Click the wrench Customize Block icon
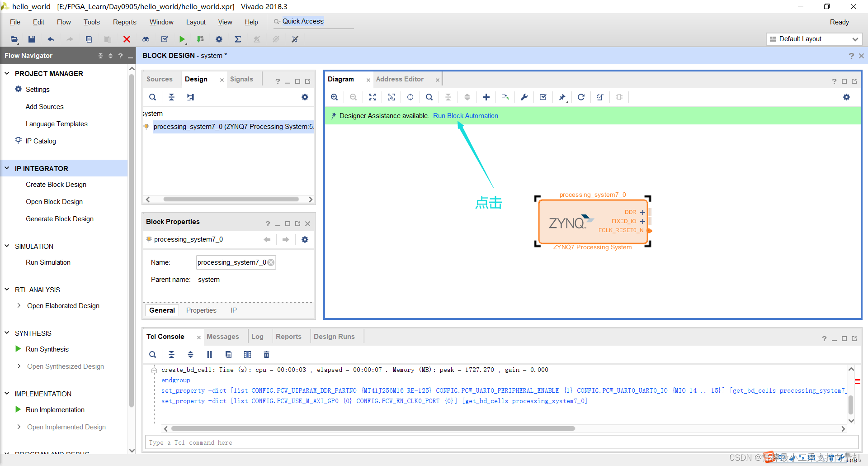Image resolution: width=868 pixels, height=466 pixels. pyautogui.click(x=524, y=97)
